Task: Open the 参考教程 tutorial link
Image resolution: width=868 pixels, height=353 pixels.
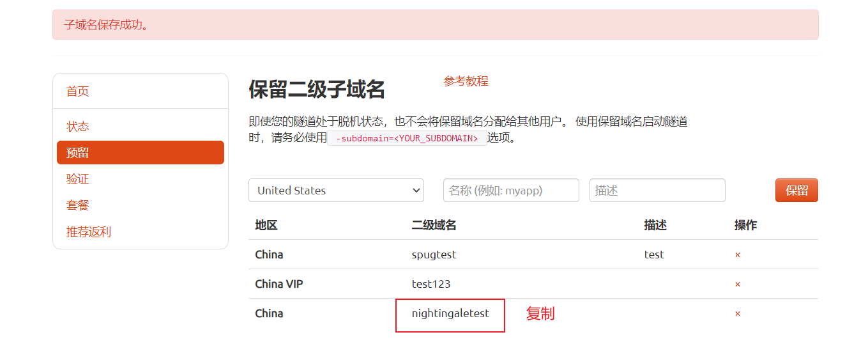Action: coord(466,81)
